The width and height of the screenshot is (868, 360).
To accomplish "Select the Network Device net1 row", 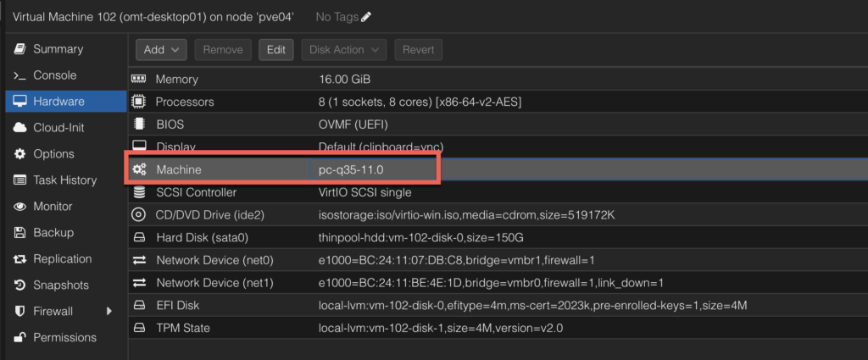I will point(498,283).
